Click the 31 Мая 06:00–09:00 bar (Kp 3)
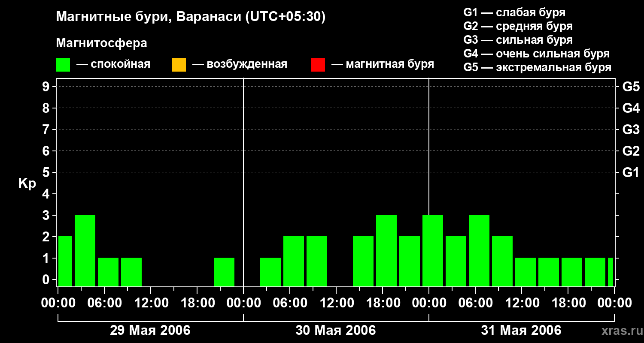The width and height of the screenshot is (644, 343). [479, 250]
